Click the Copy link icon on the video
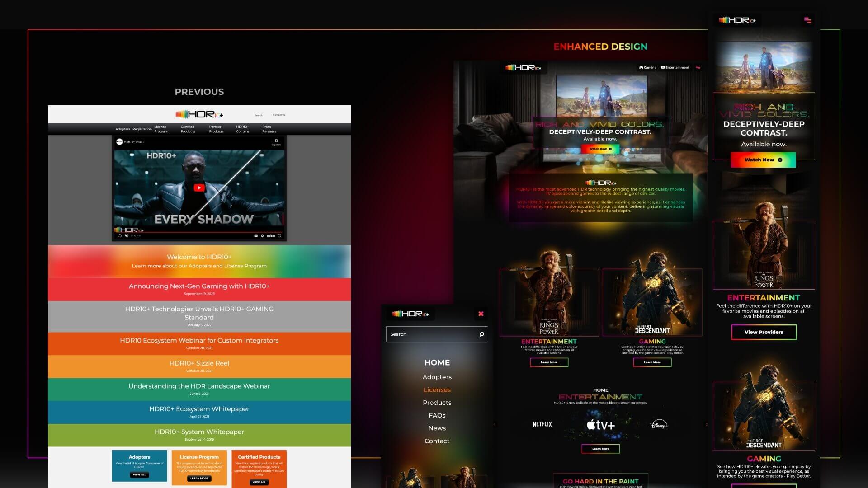868x488 pixels. coord(276,141)
